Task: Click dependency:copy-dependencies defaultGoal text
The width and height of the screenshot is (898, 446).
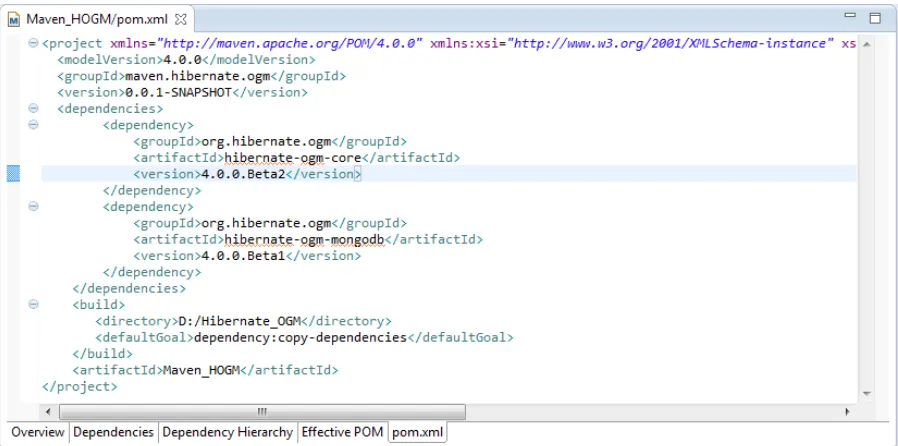Action: point(300,337)
